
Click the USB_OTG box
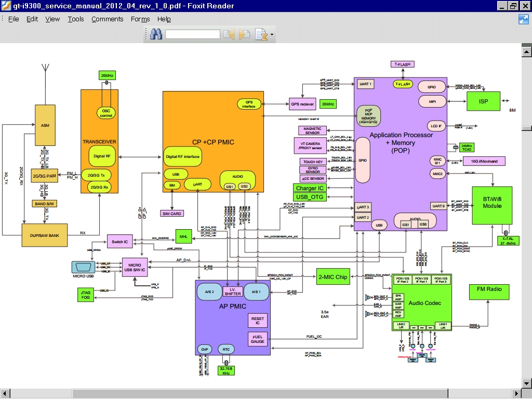[x=310, y=197]
